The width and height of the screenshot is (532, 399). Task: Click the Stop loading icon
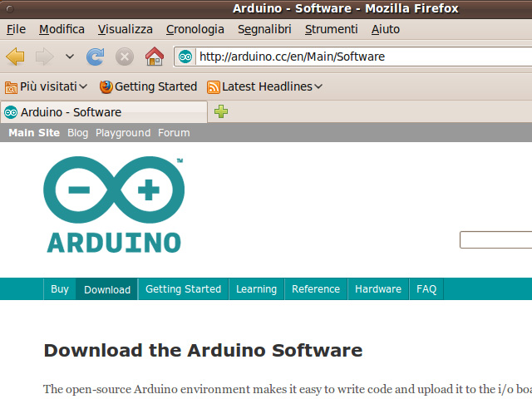[x=125, y=57]
